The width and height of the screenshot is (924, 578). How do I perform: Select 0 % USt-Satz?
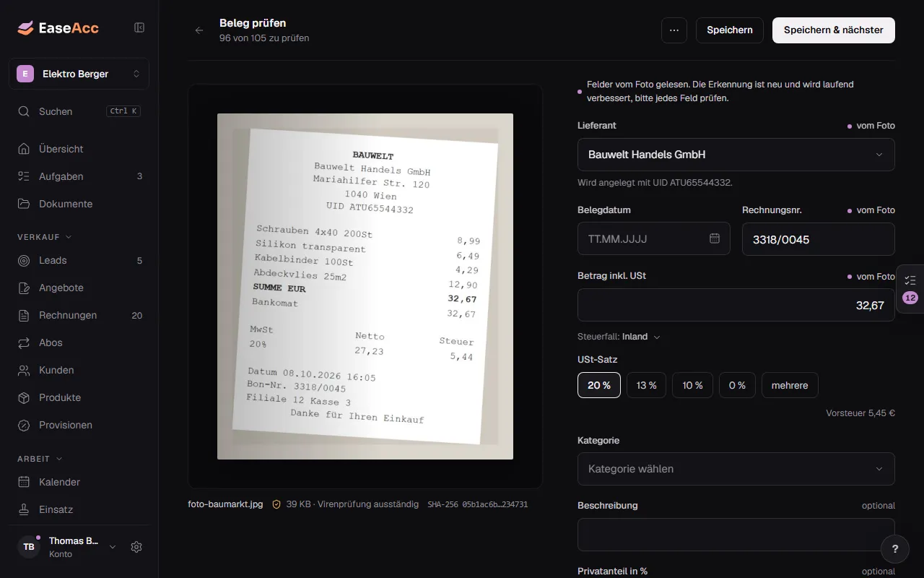[737, 385]
